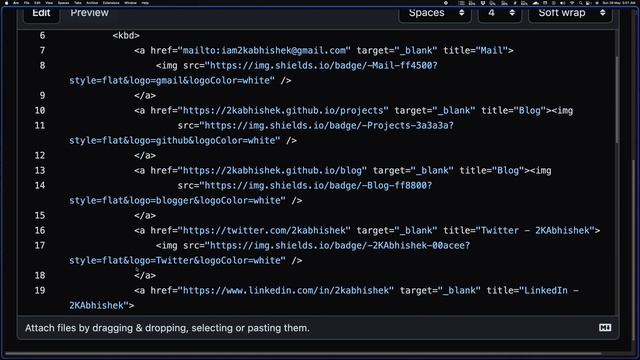Click the 2kabhishek.github.io/projects URL

(283, 111)
